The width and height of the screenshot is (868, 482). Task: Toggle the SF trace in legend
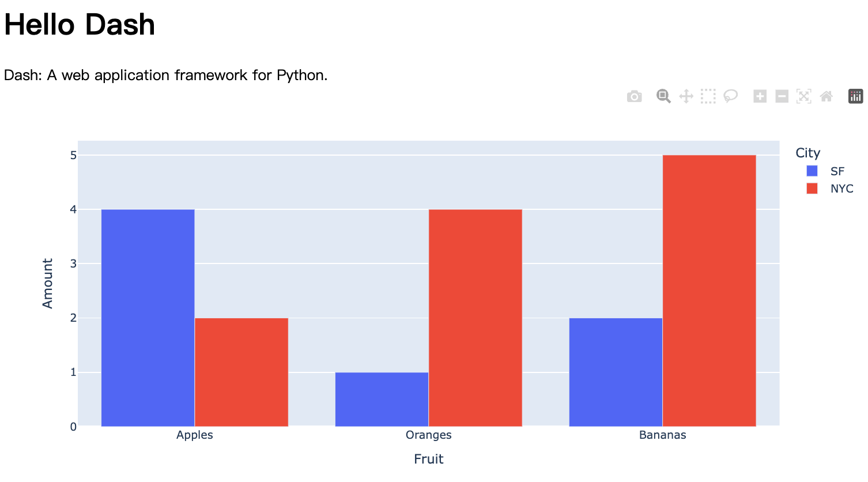click(x=837, y=171)
